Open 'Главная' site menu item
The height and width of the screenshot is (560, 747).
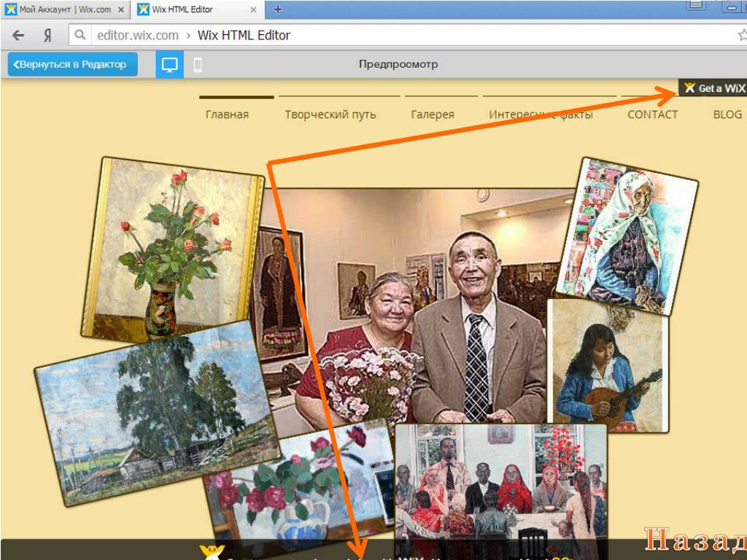pos(228,114)
